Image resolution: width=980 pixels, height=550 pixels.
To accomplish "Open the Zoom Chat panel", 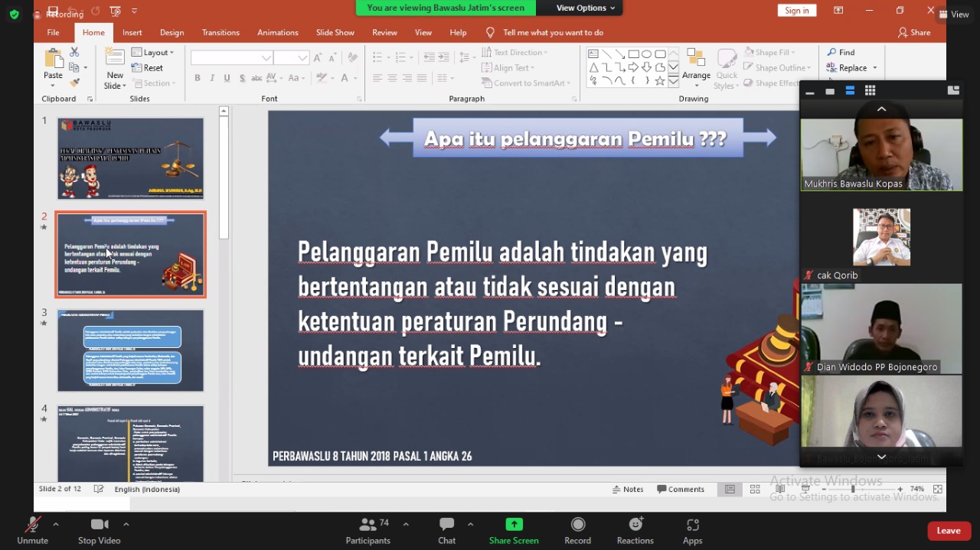I will click(446, 525).
